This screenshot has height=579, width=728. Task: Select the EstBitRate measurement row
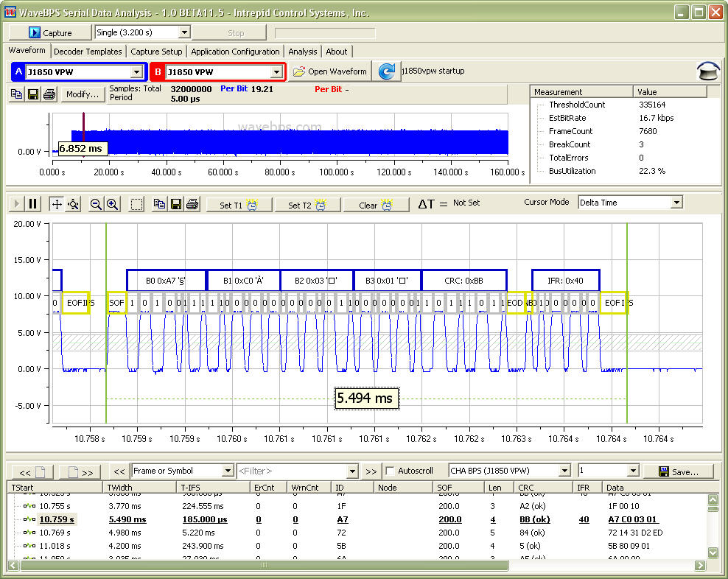[x=620, y=118]
